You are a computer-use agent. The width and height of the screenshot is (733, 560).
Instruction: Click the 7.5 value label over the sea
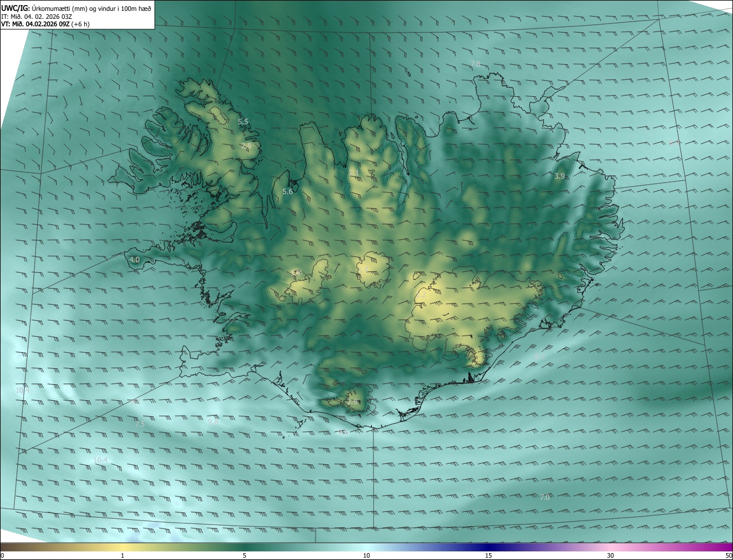[x=140, y=424]
